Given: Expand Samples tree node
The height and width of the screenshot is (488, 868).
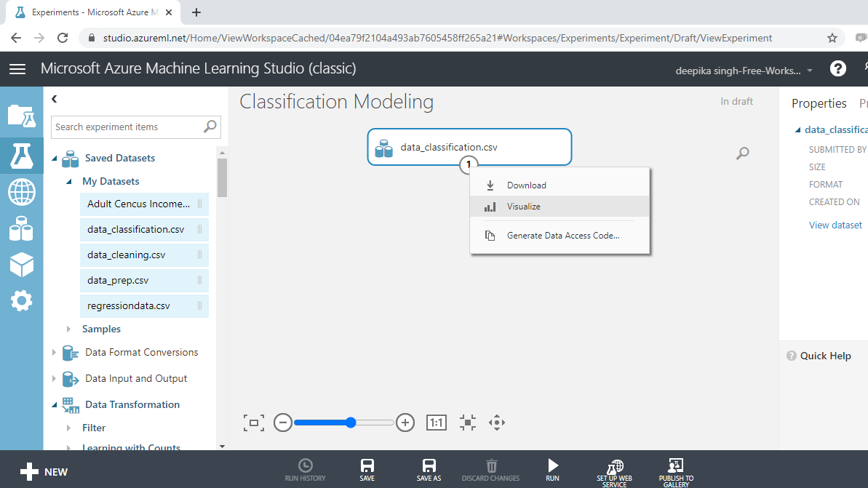Looking at the screenshot, I should (68, 329).
